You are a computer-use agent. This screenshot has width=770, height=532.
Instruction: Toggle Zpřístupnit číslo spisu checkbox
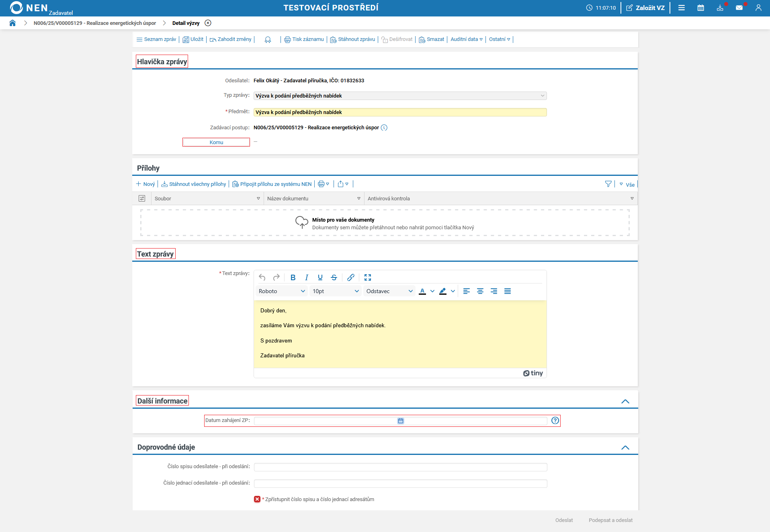coord(257,499)
